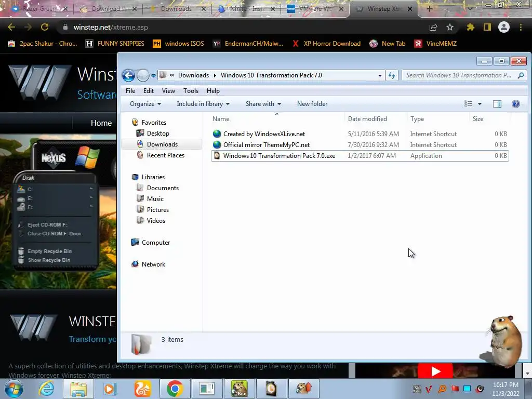The height and width of the screenshot is (399, 532).
Task: Select Official mirror ThemeMyPC.net shortcut
Action: click(x=267, y=145)
